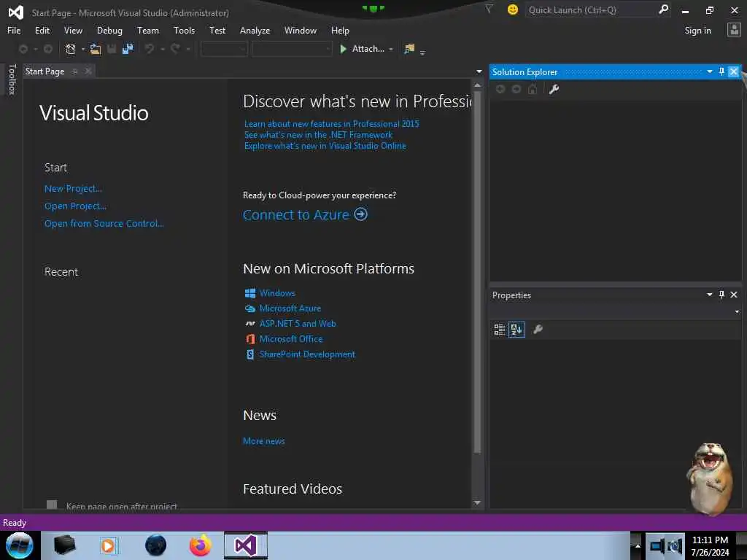
Task: Click the Connect to Azure link
Action: [296, 215]
